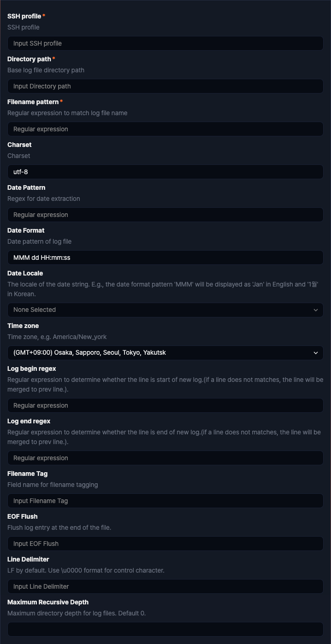
Task: Click the 'Input EOF Flush' field
Action: pos(165,544)
